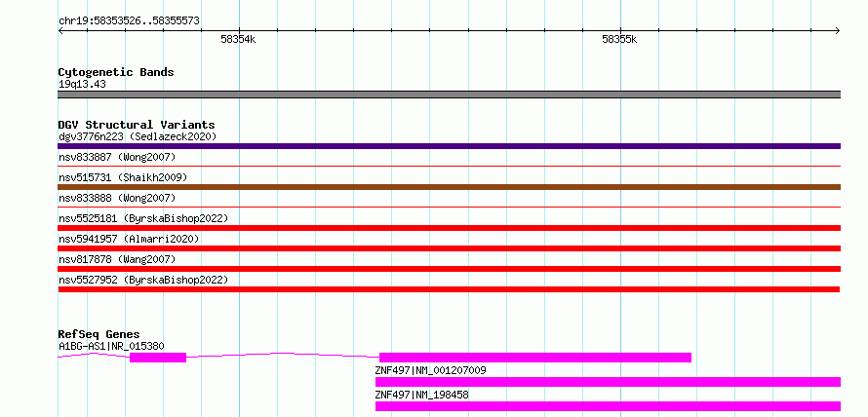Open the ZNF497|NM_198458 gene label
868x417 pixels.
tap(421, 395)
